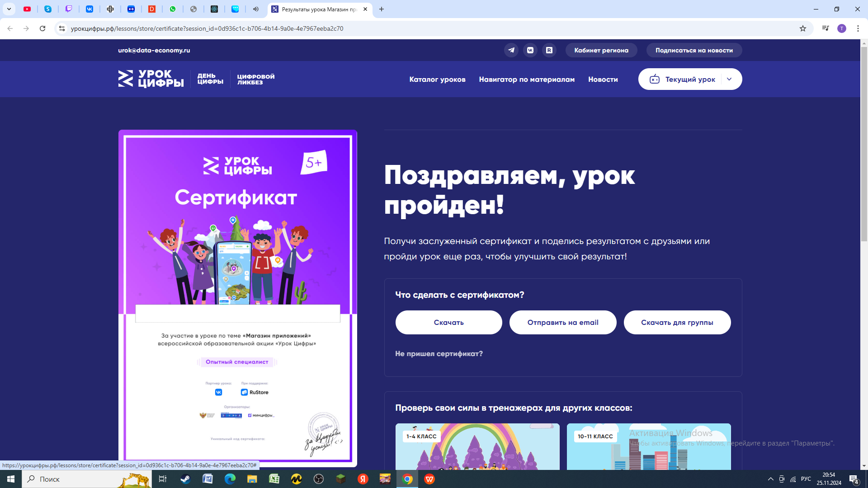Open the 10-11 класс trainer card

649,446
